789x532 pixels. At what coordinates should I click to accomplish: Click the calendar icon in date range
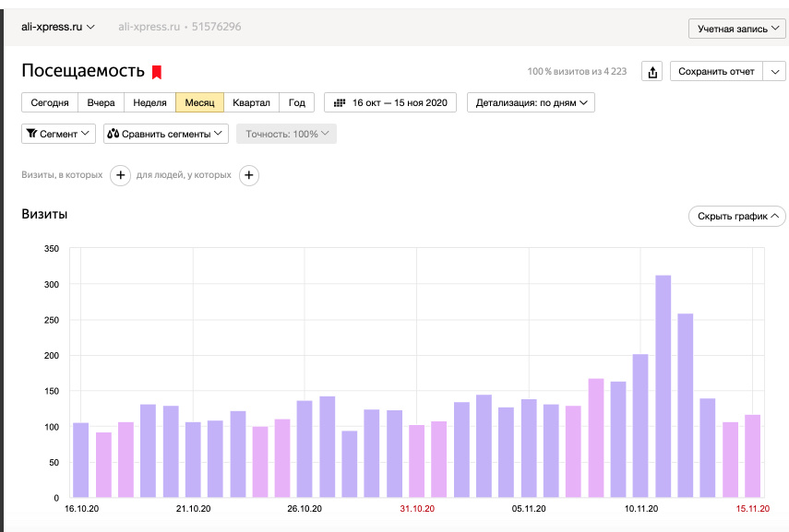point(340,103)
